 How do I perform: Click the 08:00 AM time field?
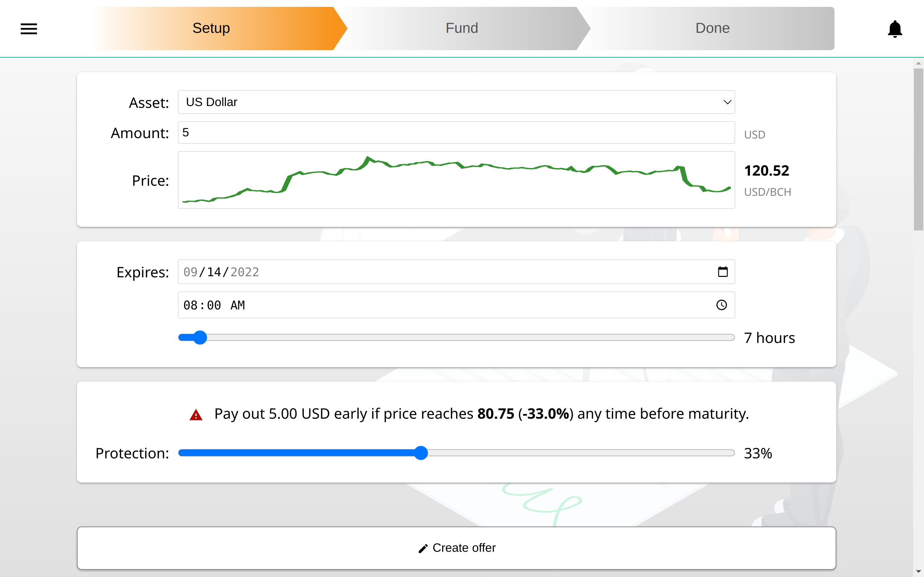click(456, 305)
